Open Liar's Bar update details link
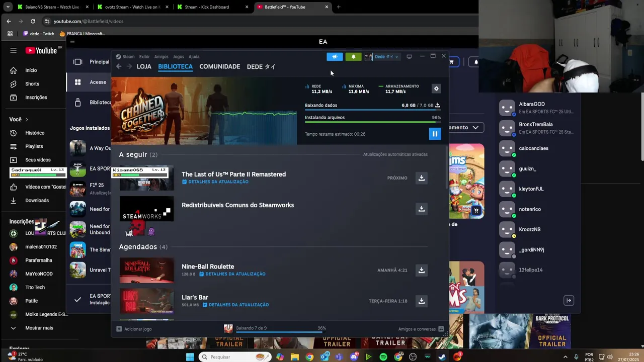This screenshot has width=644, height=362. (x=235, y=305)
